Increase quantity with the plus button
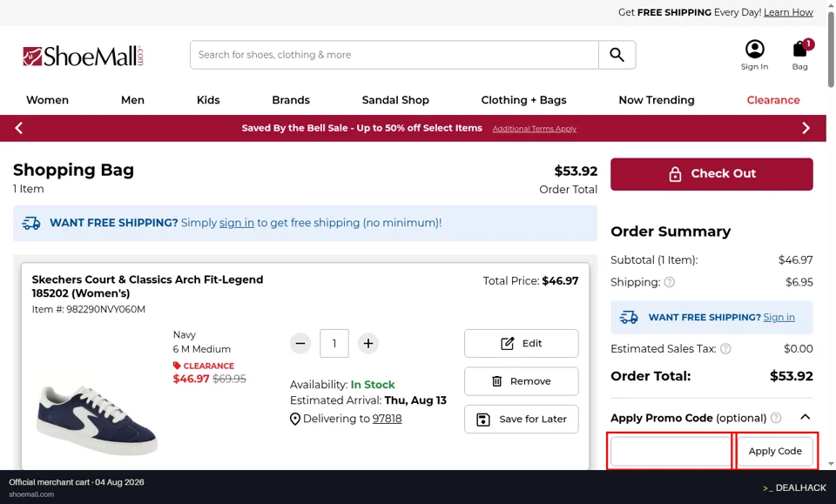This screenshot has height=504, width=836. (x=367, y=344)
